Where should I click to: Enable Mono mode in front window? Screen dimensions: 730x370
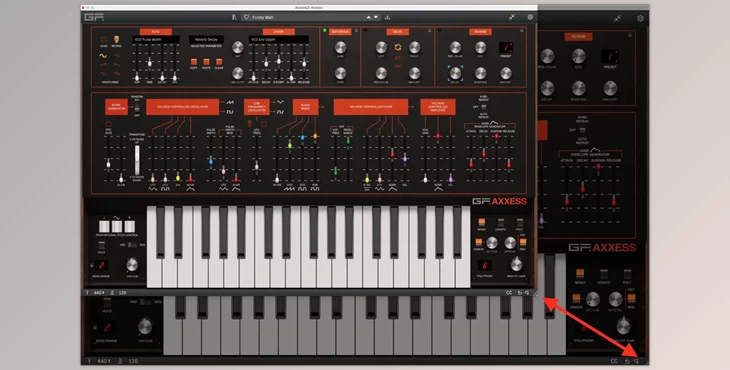point(482,222)
